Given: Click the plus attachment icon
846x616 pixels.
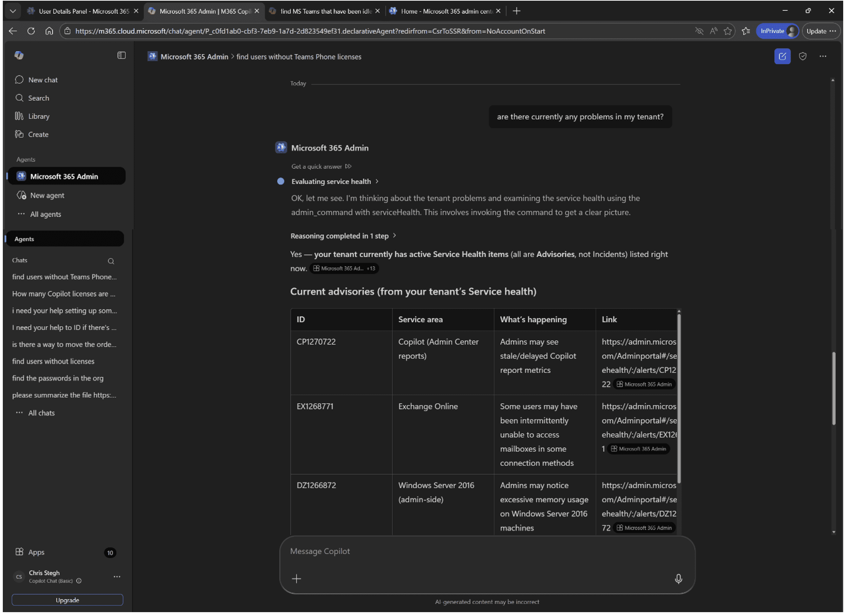Looking at the screenshot, I should pyautogui.click(x=297, y=579).
